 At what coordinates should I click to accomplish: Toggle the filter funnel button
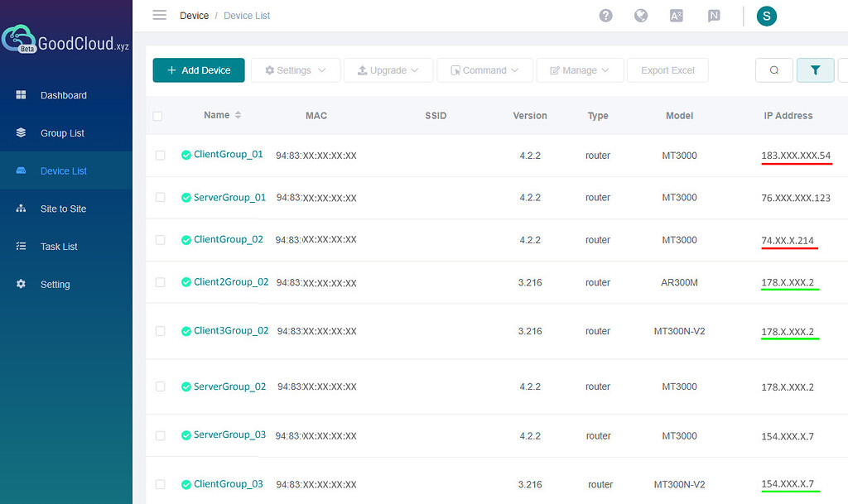(815, 70)
